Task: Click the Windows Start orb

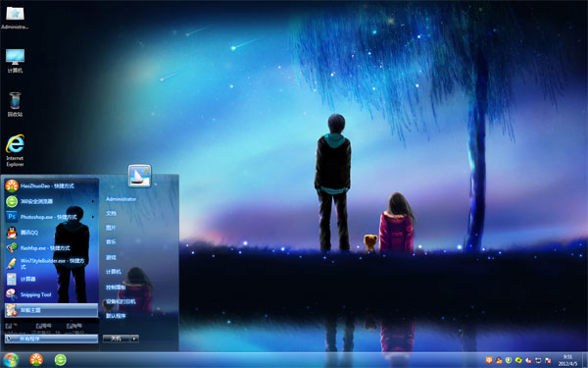Action: point(11,360)
